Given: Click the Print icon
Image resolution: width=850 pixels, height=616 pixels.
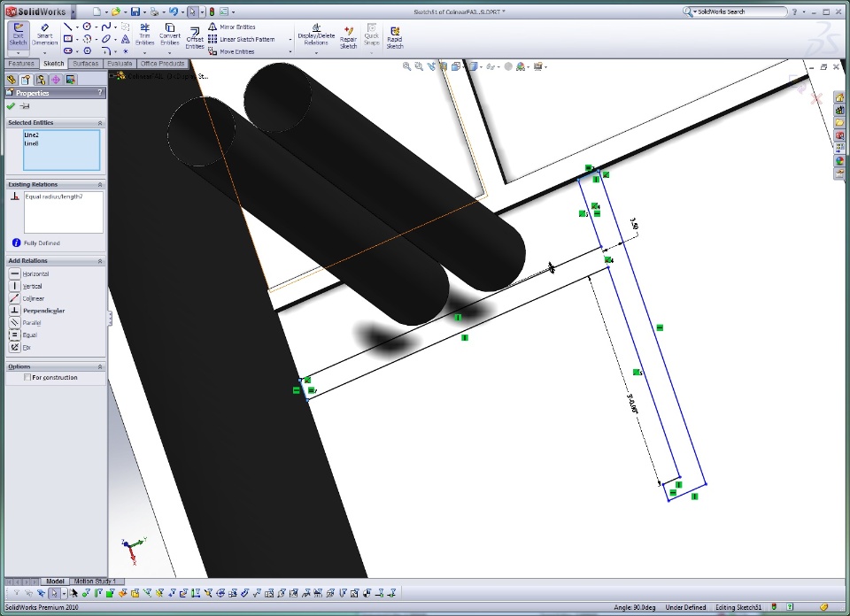Looking at the screenshot, I should tap(154, 12).
